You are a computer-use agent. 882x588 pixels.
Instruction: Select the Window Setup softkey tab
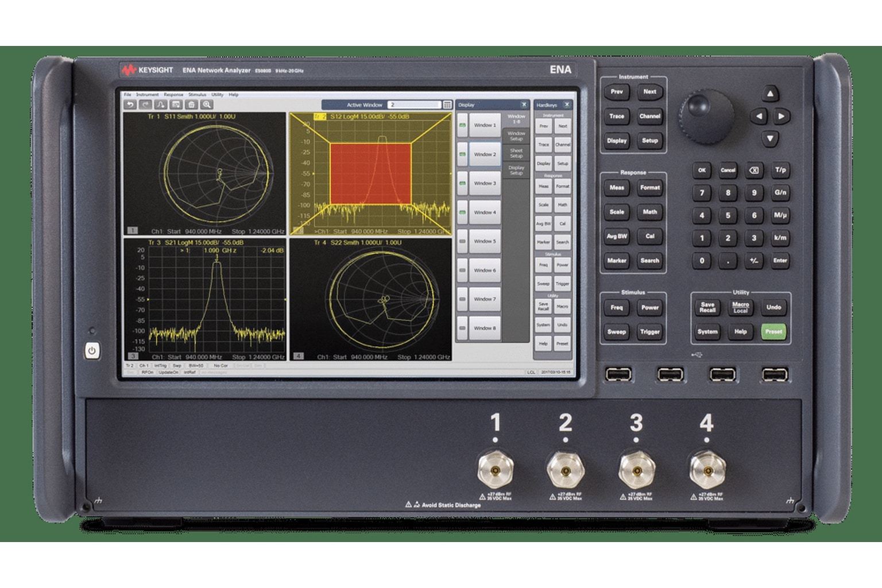[516, 136]
